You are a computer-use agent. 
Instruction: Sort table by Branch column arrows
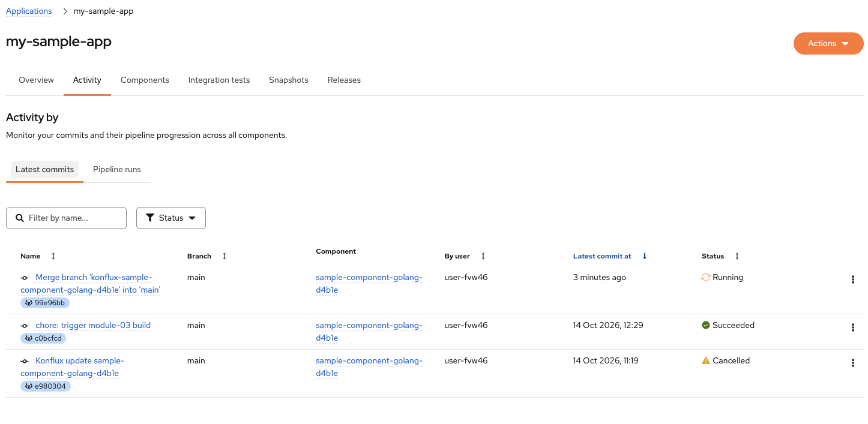225,256
